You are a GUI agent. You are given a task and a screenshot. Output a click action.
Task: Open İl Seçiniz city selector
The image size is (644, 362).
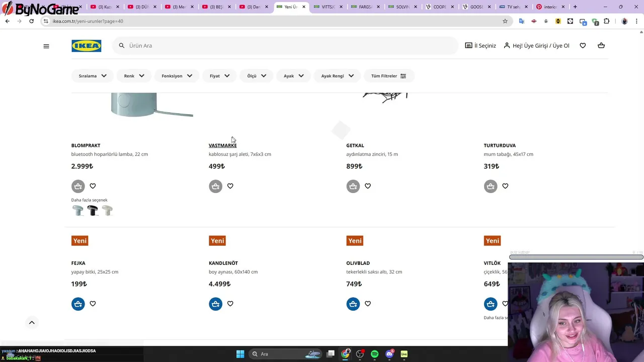480,46
